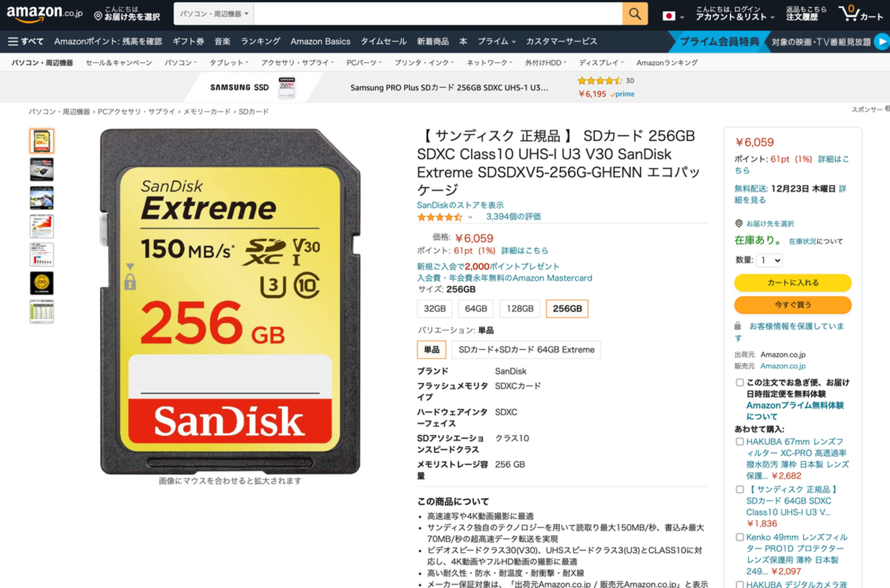Check the Amazonプライム無料体験 order checkbox
This screenshot has width=890, height=588.
click(740, 383)
